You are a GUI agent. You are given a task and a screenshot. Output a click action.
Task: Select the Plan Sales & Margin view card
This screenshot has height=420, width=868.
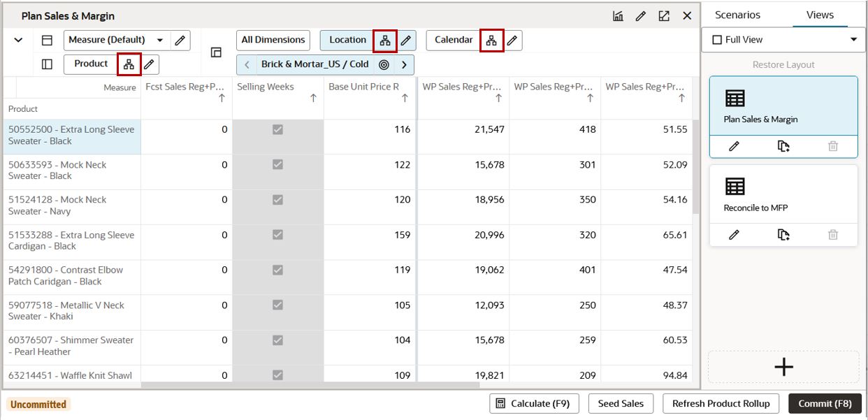783,106
